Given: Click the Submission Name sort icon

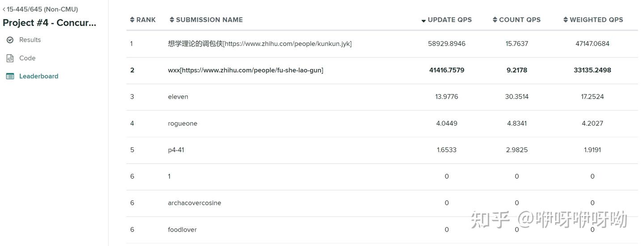Looking at the screenshot, I should (172, 20).
